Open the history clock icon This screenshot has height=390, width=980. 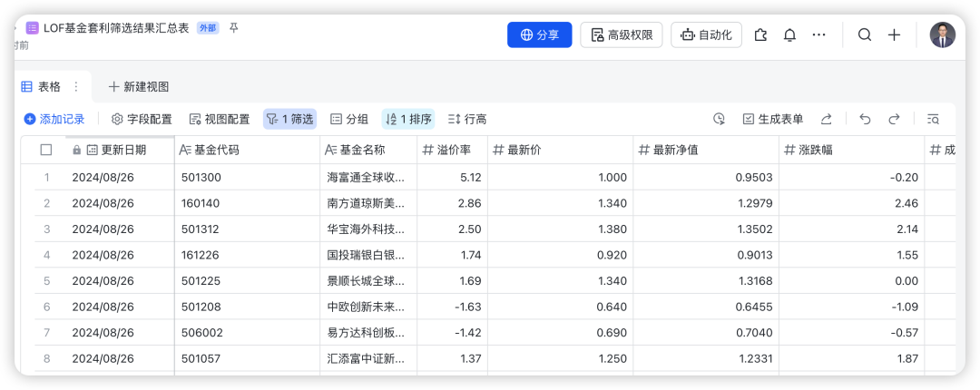tap(719, 119)
